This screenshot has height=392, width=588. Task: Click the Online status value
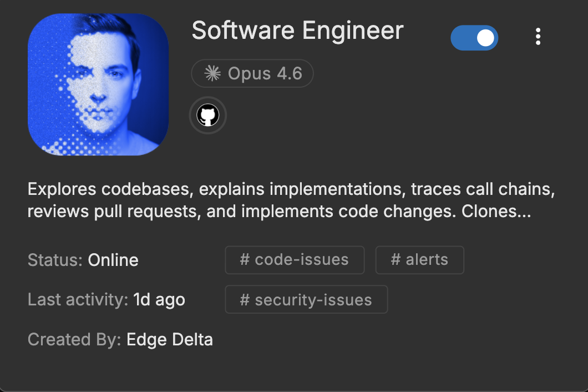click(x=113, y=260)
